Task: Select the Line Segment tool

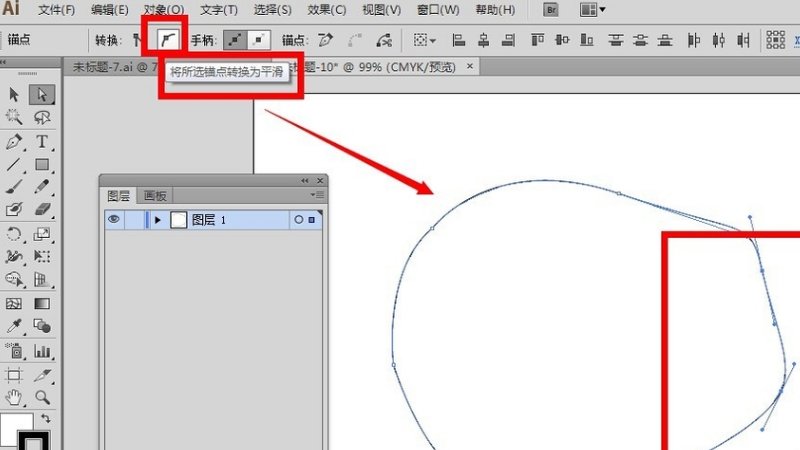Action: [x=14, y=164]
